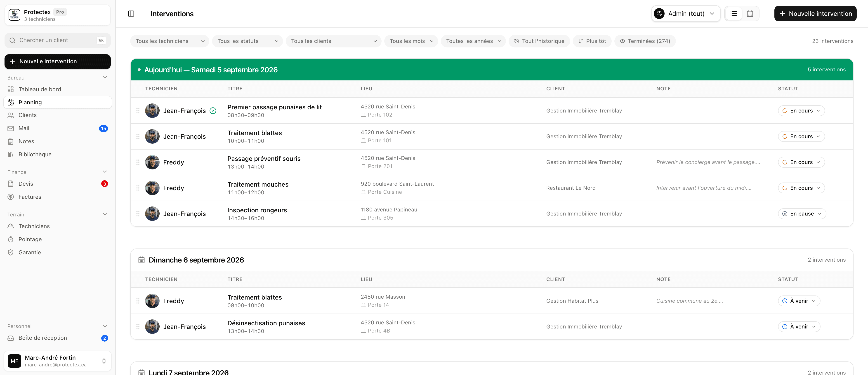The image size is (868, 375).
Task: Switch to calendar view
Action: [750, 14]
